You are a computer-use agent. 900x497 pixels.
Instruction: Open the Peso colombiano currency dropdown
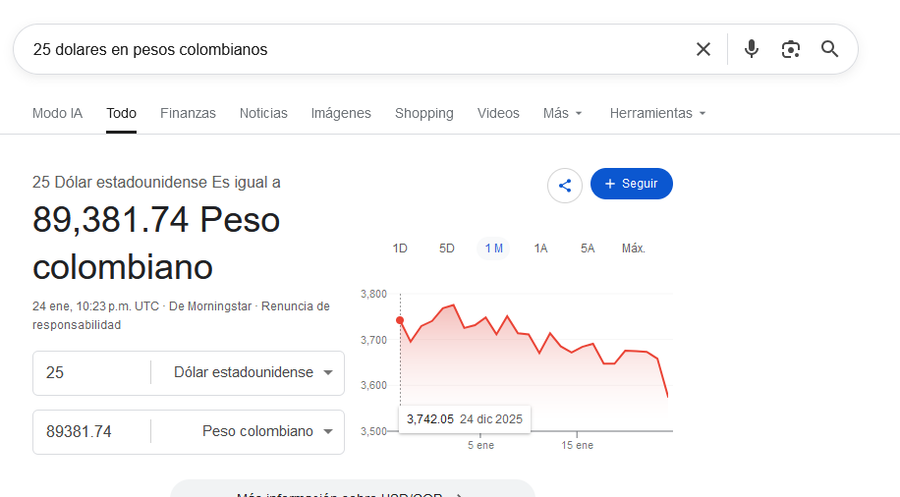tap(267, 432)
